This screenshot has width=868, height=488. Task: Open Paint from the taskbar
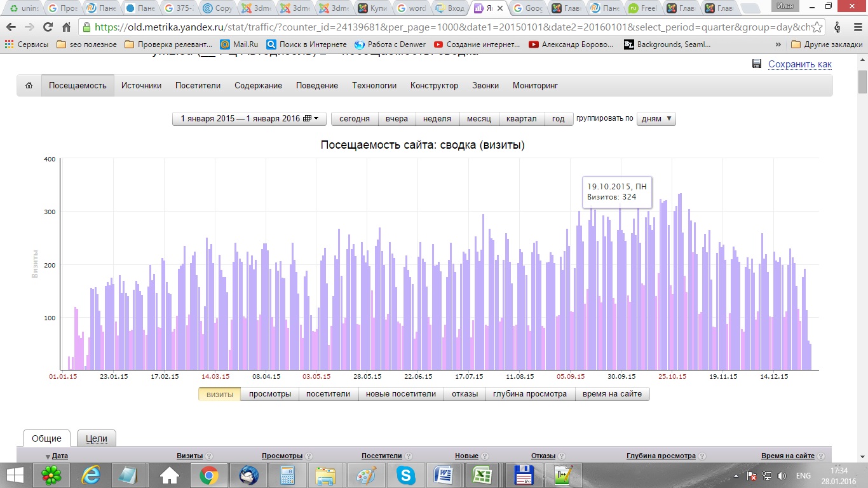tap(366, 475)
